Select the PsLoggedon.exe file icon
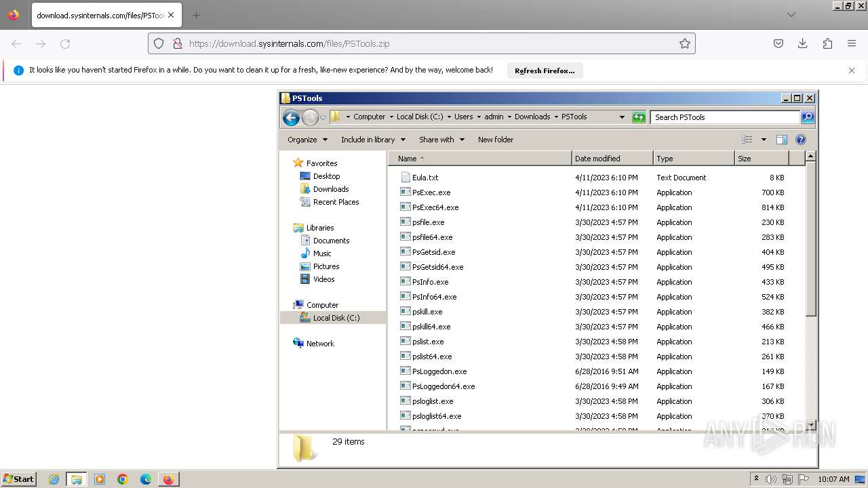 (406, 371)
